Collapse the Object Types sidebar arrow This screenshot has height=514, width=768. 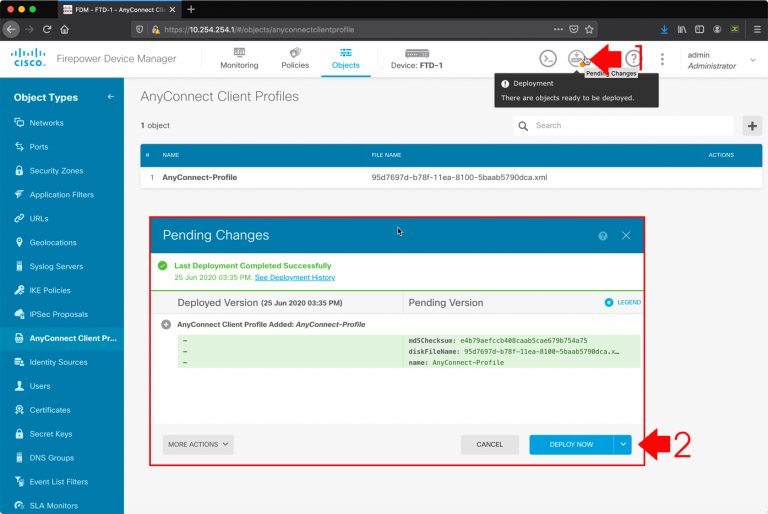point(111,97)
